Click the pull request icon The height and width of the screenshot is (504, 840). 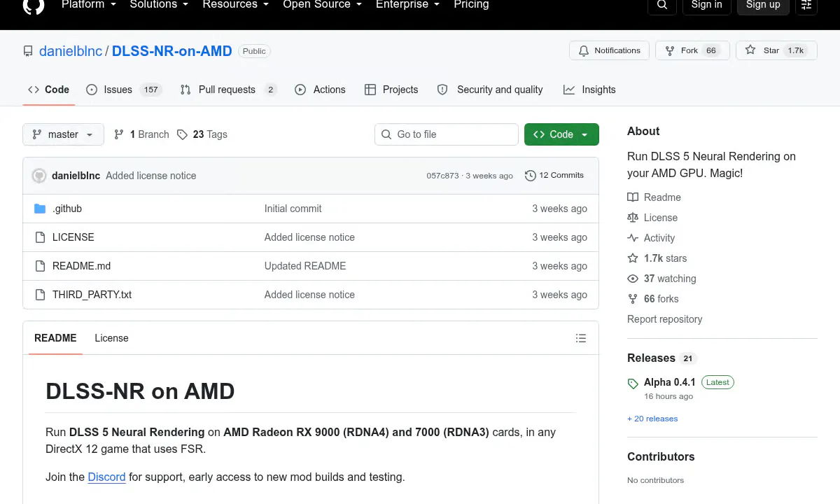(185, 90)
